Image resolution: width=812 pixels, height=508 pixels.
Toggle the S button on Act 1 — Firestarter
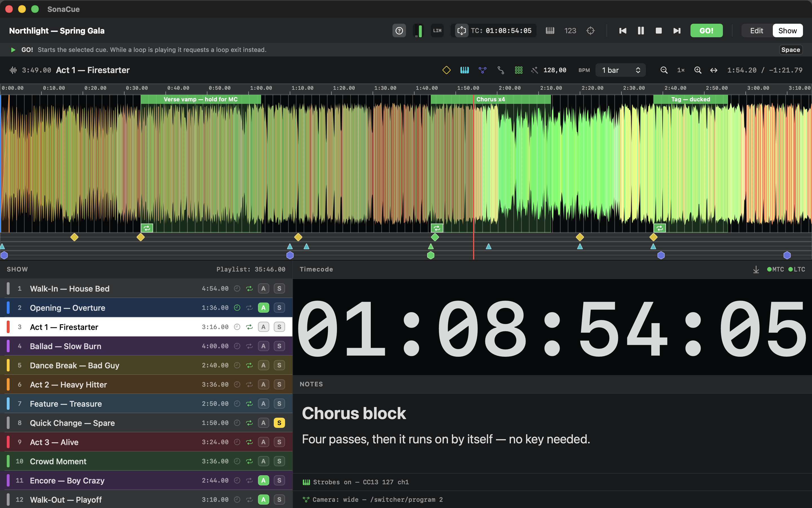(279, 327)
